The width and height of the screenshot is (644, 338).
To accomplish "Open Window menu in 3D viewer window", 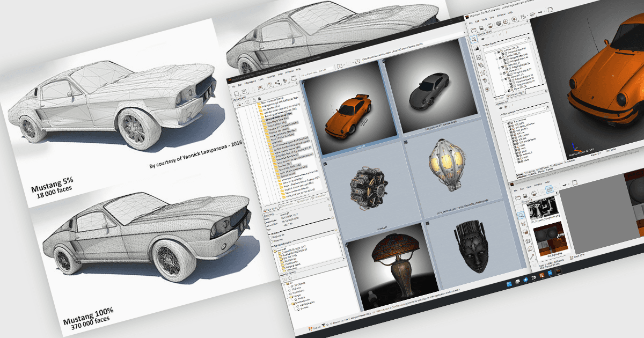I will point(501,15).
